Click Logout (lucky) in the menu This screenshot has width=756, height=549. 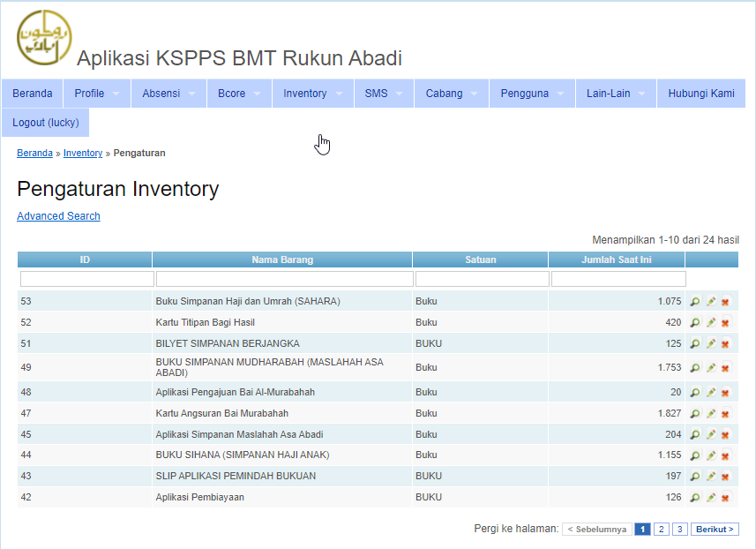click(45, 123)
